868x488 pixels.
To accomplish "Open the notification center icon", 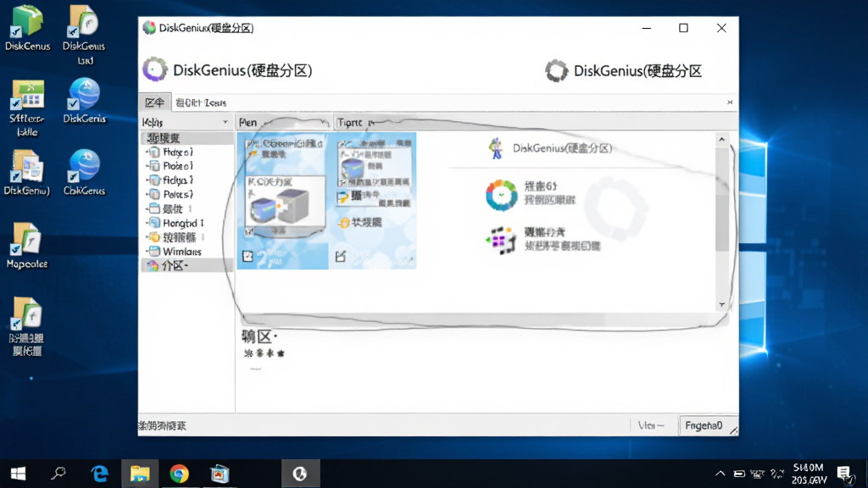I will [x=844, y=474].
